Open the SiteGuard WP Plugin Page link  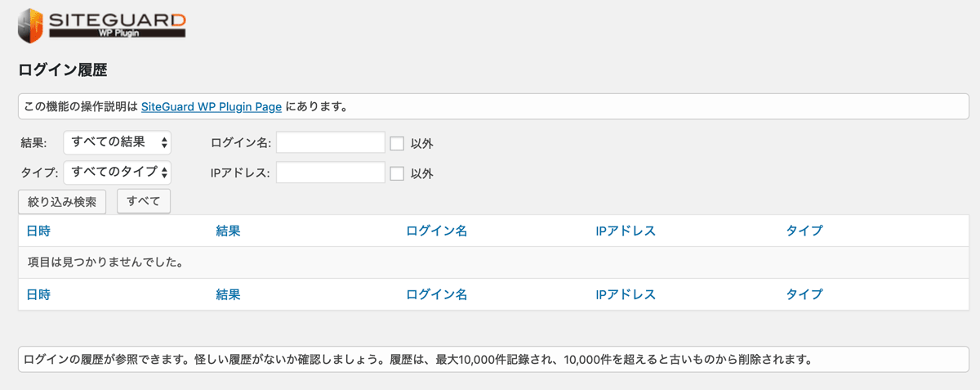[212, 106]
